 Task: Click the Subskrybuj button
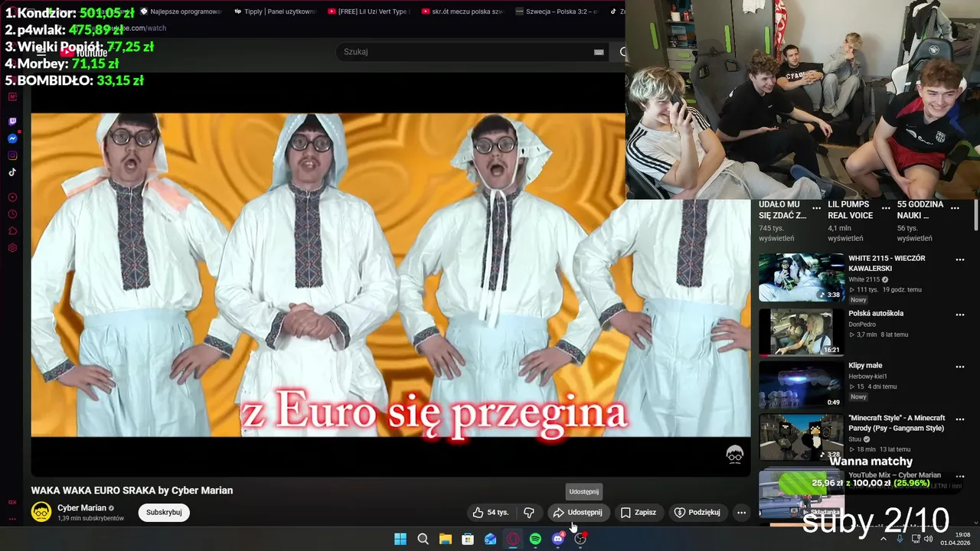click(x=164, y=513)
